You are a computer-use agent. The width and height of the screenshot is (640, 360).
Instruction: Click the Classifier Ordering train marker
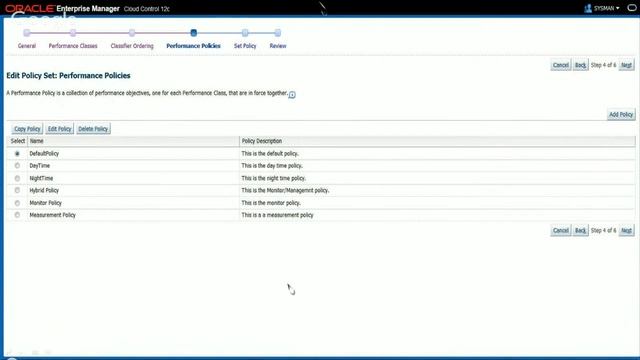click(132, 33)
